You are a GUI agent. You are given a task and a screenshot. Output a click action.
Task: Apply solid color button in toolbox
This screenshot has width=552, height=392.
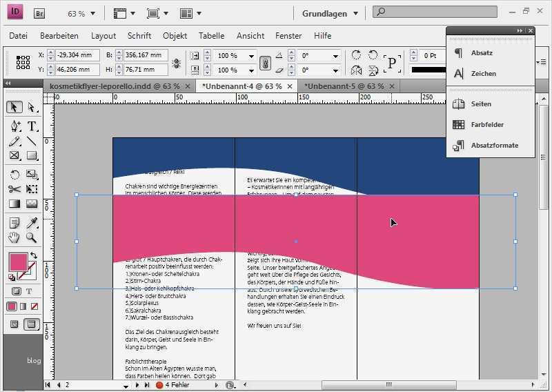point(12,306)
